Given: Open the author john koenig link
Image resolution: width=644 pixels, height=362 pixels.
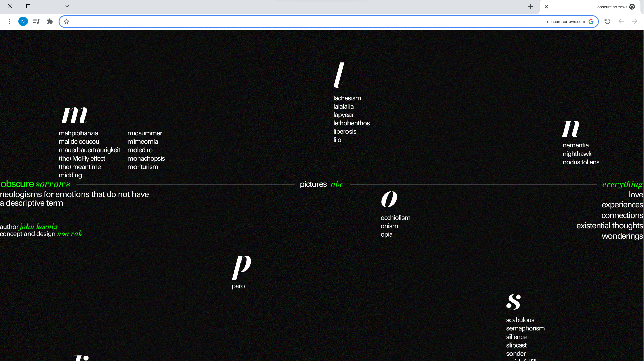Looking at the screenshot, I should point(39,227).
